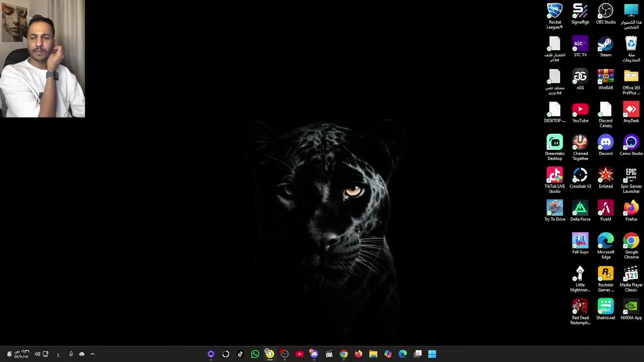This screenshot has width=644, height=362.
Task: Switch to Camo in the taskbar
Action: (211, 354)
